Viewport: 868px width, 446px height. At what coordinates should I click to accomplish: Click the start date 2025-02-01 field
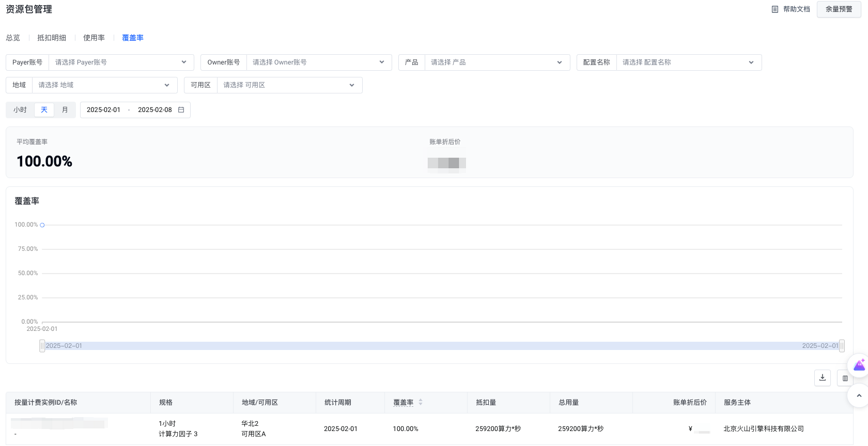coord(103,110)
